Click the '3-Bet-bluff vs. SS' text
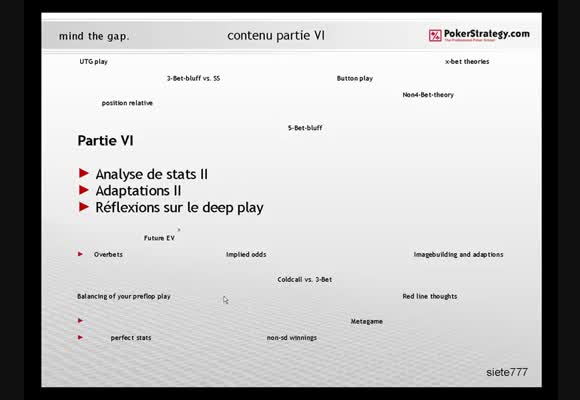 [x=193, y=78]
